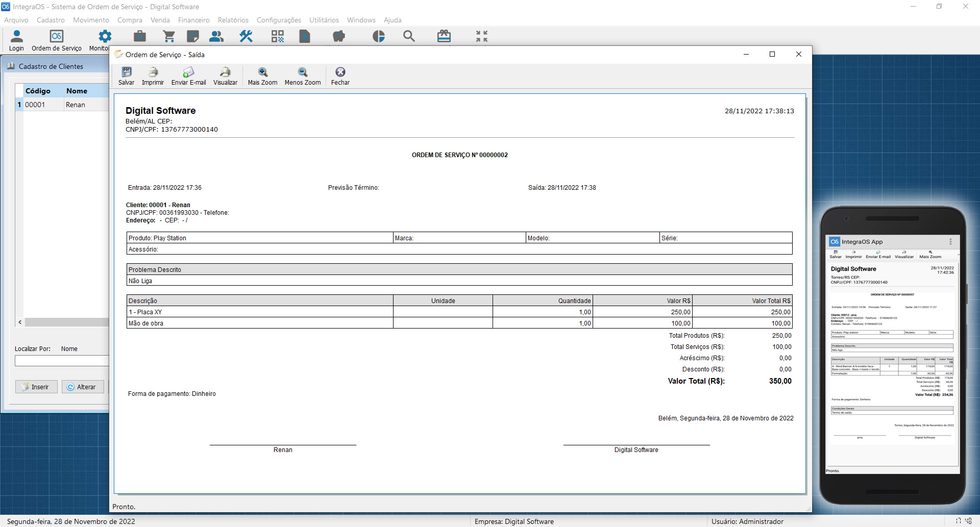Image resolution: width=980 pixels, height=527 pixels.
Task: Print the order with Imprimir
Action: pyautogui.click(x=153, y=76)
